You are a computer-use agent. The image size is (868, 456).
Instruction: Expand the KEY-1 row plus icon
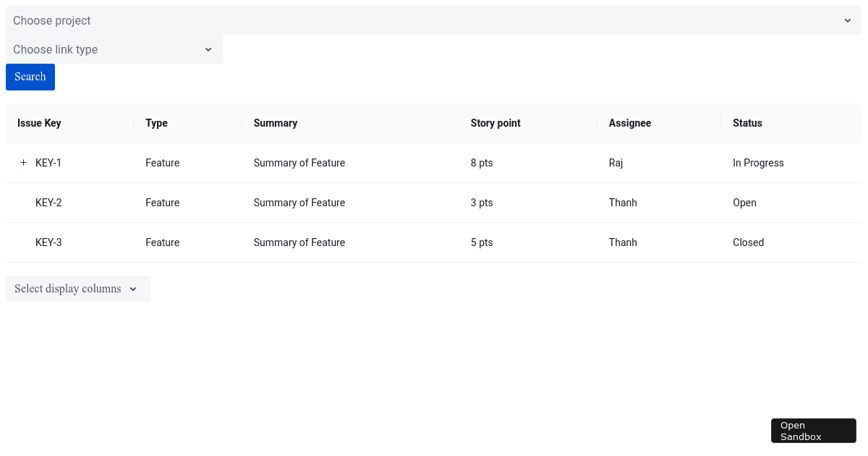point(23,163)
